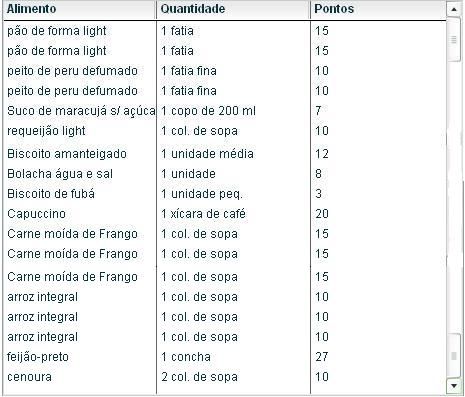This screenshot has width=465, height=397.
Task: Select the first pão de forma light row
Action: click(x=224, y=31)
